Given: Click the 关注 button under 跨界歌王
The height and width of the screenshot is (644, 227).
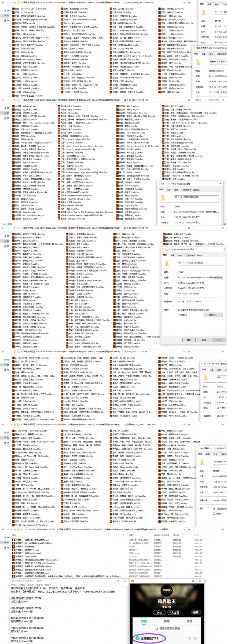Looking at the screenshot, I should [159, 612].
